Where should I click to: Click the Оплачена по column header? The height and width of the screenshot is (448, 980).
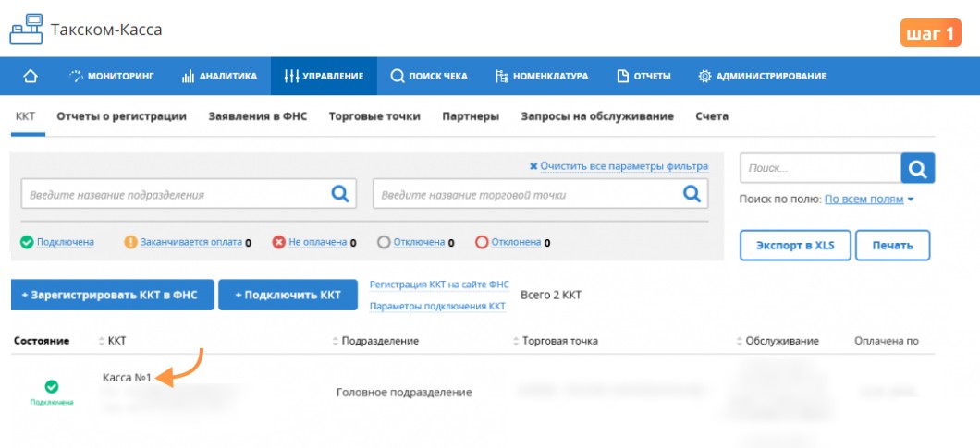pyautogui.click(x=887, y=341)
